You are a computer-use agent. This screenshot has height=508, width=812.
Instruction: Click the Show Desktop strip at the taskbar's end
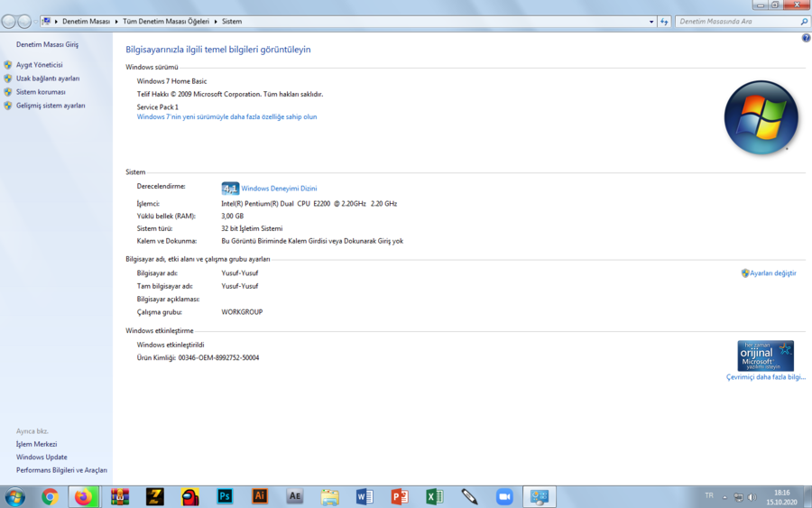(x=807, y=497)
